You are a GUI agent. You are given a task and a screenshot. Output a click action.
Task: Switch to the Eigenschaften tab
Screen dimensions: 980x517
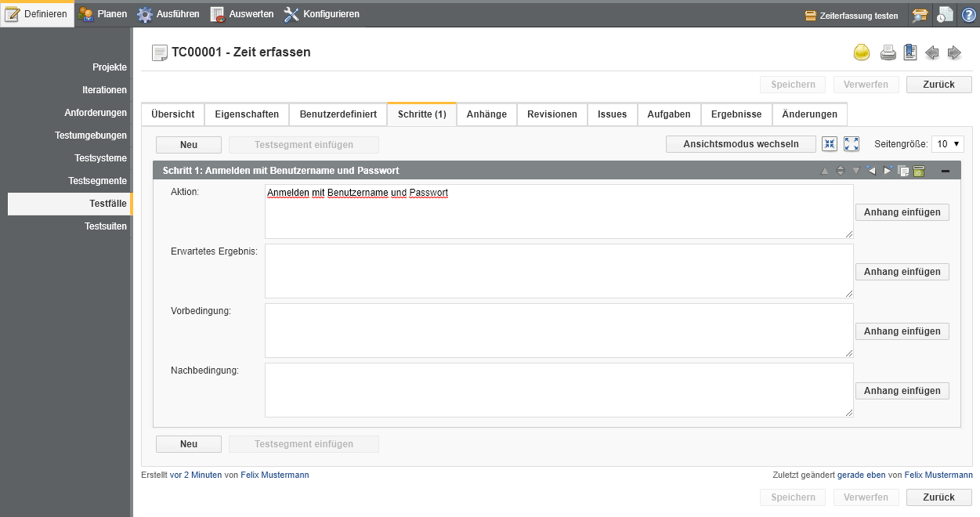(x=247, y=114)
